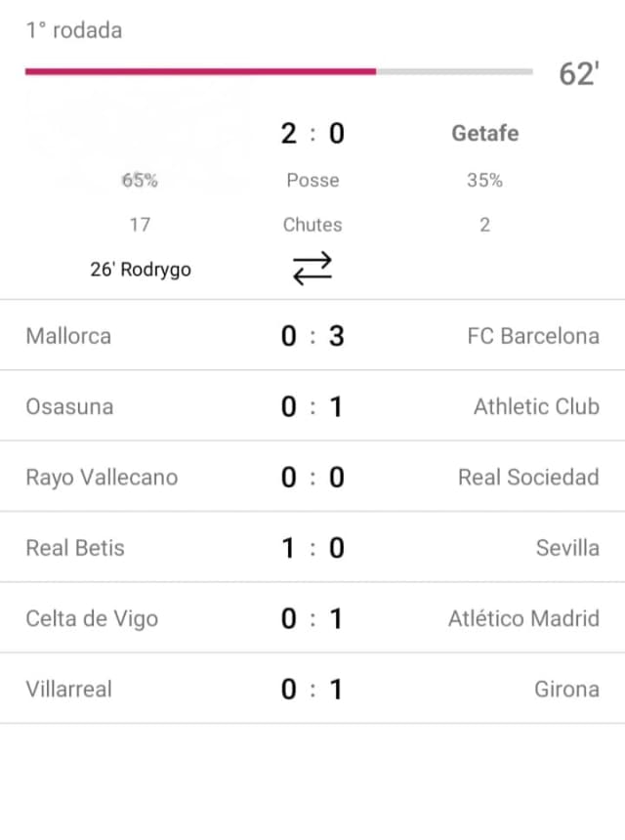
Task: Open the Athletic Club team name
Action: (536, 406)
